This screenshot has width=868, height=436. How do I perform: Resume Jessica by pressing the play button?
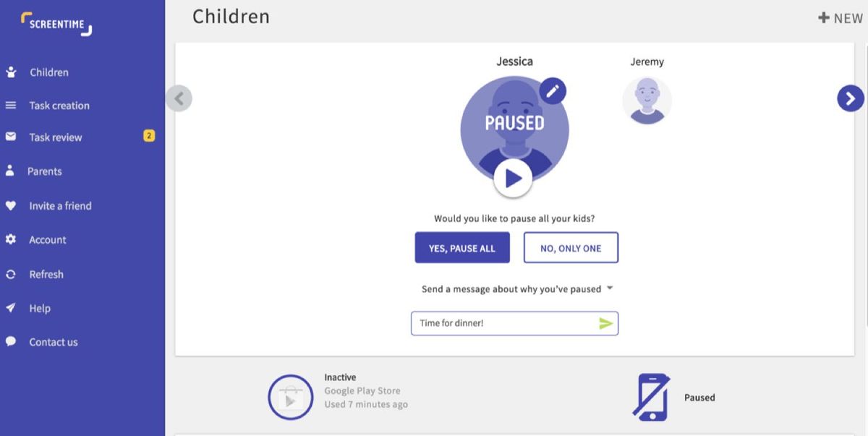click(514, 176)
